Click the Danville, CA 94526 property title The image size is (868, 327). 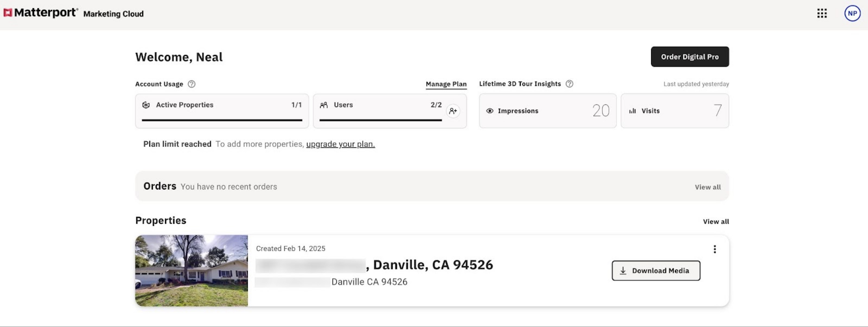433,265
